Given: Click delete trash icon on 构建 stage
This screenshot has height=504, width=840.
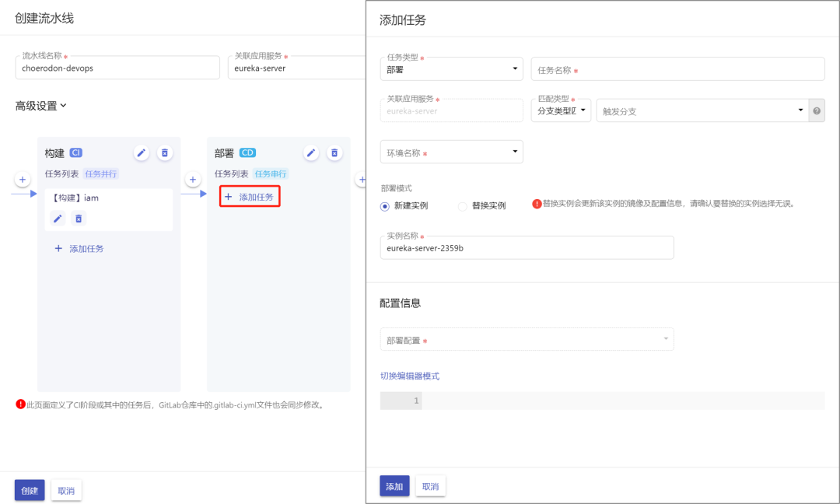Looking at the screenshot, I should pyautogui.click(x=165, y=153).
